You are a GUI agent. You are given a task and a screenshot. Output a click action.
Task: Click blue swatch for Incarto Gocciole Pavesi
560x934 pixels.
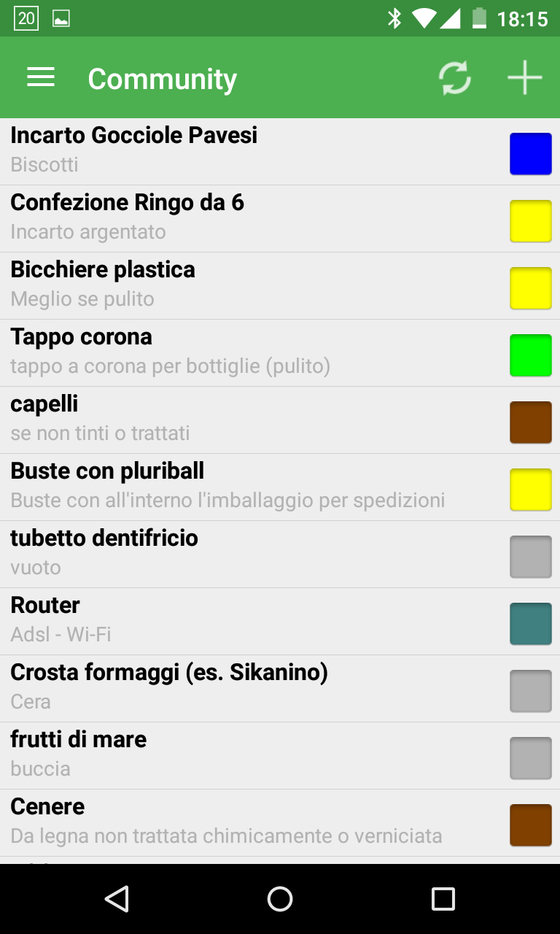click(x=530, y=154)
